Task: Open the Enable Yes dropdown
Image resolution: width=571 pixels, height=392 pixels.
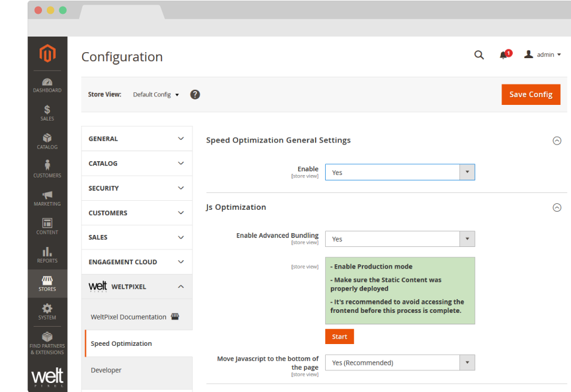Action: click(x=399, y=173)
